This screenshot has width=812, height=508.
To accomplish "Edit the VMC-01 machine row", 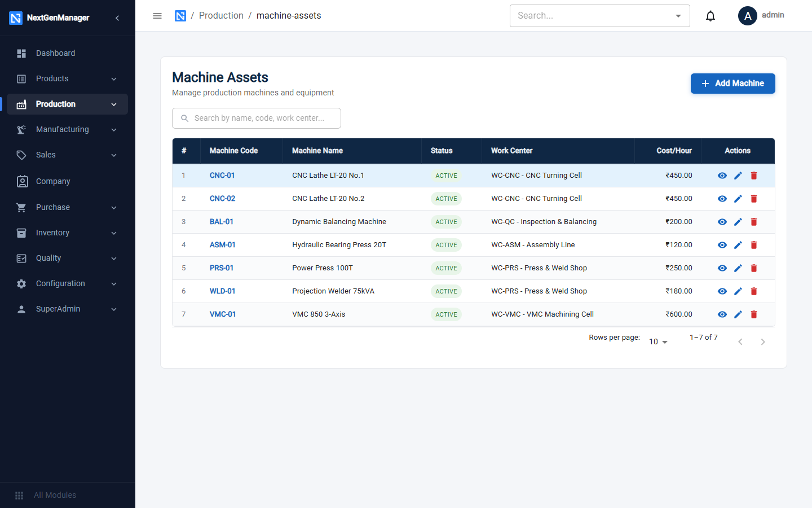I will (738, 314).
